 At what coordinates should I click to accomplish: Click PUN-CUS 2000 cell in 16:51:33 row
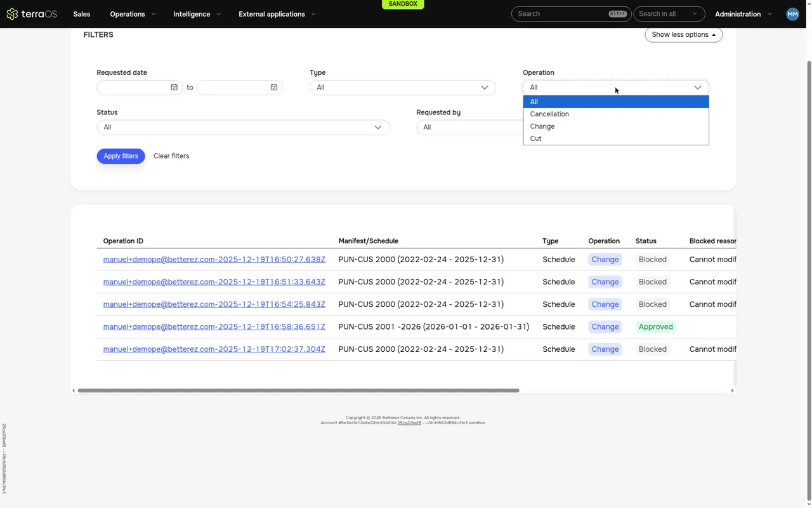(421, 282)
